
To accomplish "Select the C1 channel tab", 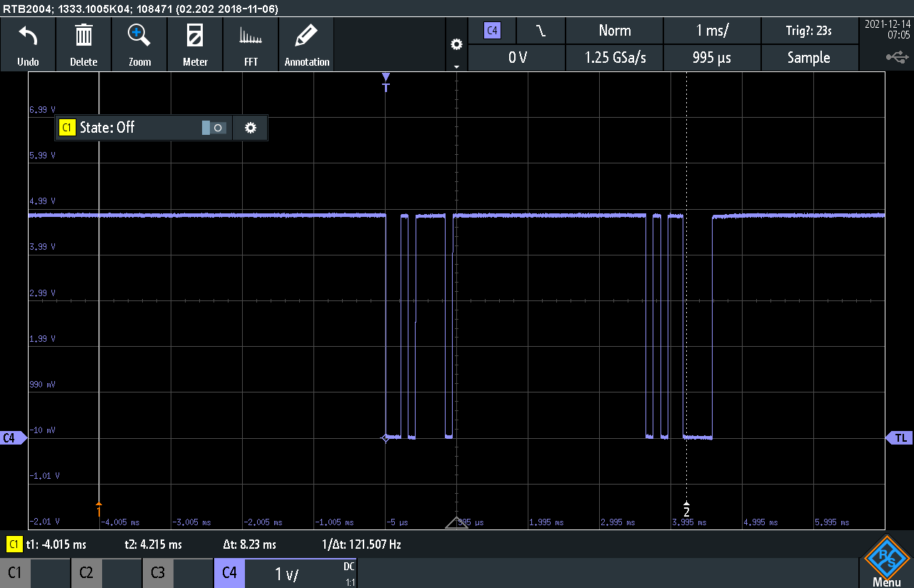I will pos(34,573).
